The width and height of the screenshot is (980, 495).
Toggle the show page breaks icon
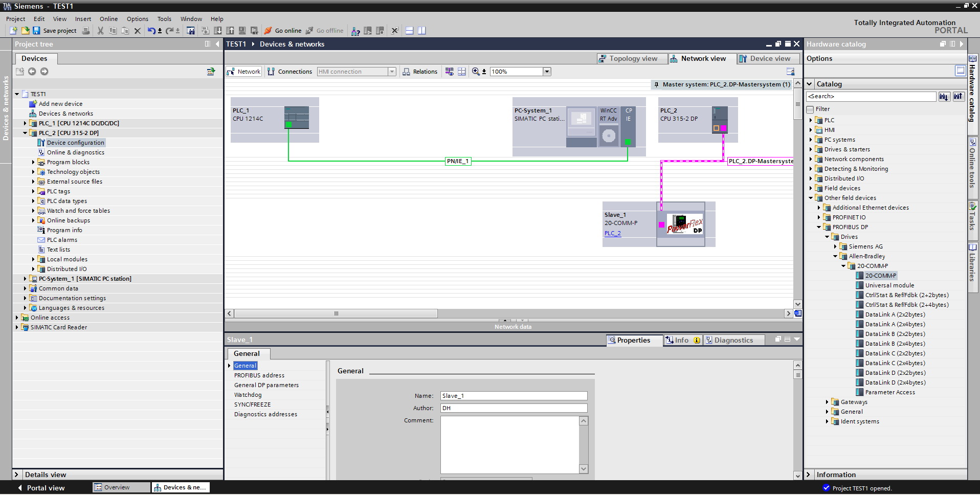462,72
